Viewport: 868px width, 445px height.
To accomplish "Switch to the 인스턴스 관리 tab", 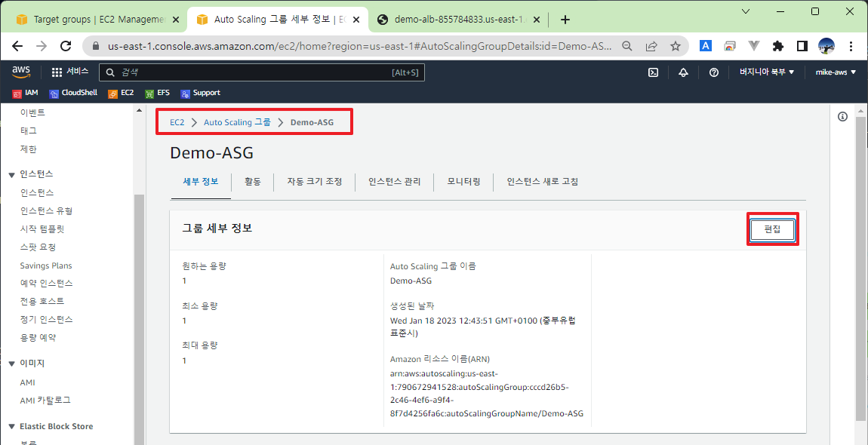I will click(x=395, y=182).
